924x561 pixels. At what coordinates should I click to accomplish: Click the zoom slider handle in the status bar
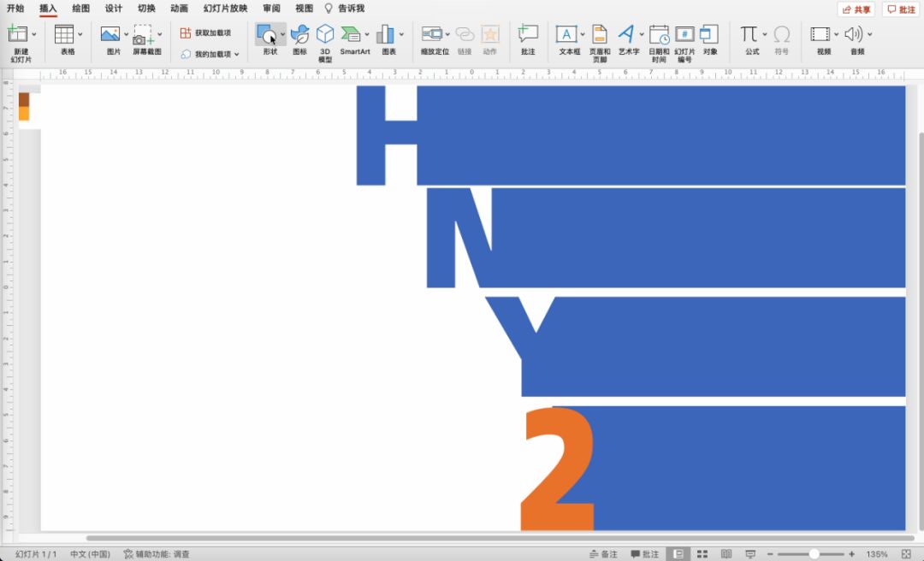click(814, 554)
